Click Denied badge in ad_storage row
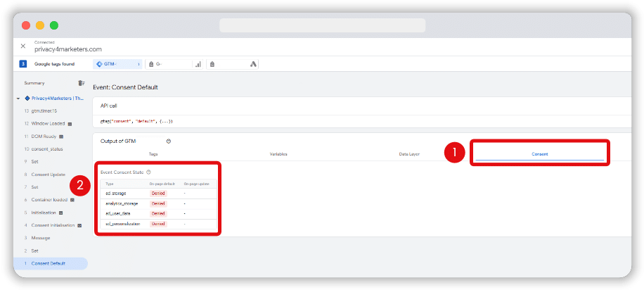 tap(158, 193)
